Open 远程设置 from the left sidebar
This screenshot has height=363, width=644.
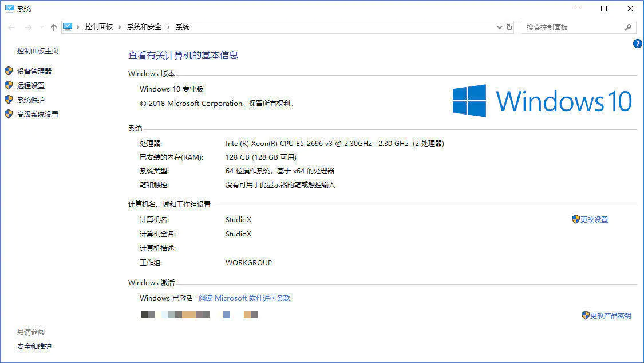coord(31,85)
